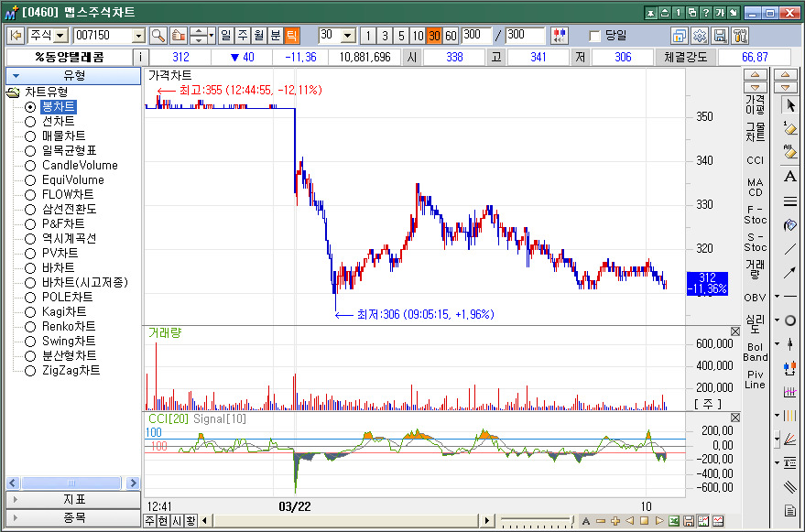805x532 pixels.
Task: Expand the 종목 panel
Action: [73, 517]
